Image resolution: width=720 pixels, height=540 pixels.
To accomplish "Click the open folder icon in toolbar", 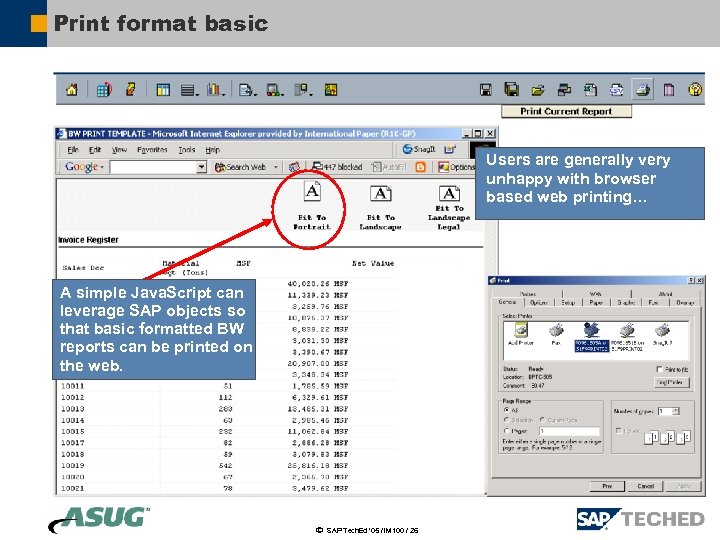I will click(538, 90).
